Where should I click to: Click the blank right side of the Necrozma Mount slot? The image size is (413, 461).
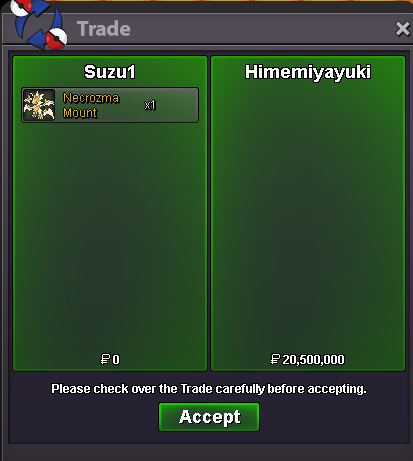[177, 105]
